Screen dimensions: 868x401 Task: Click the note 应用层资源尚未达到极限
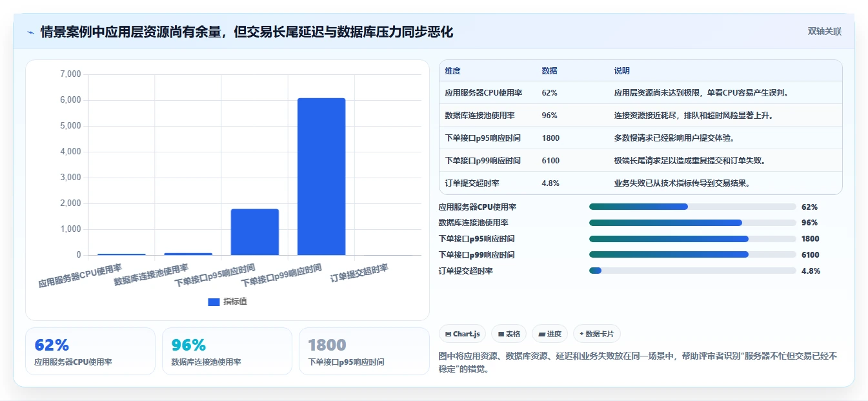(701, 93)
